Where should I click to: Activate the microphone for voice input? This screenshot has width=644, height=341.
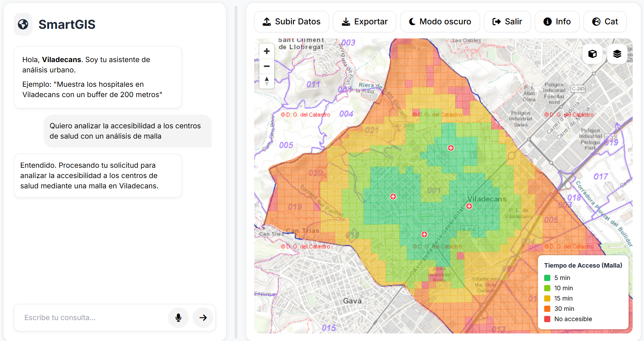pos(178,318)
